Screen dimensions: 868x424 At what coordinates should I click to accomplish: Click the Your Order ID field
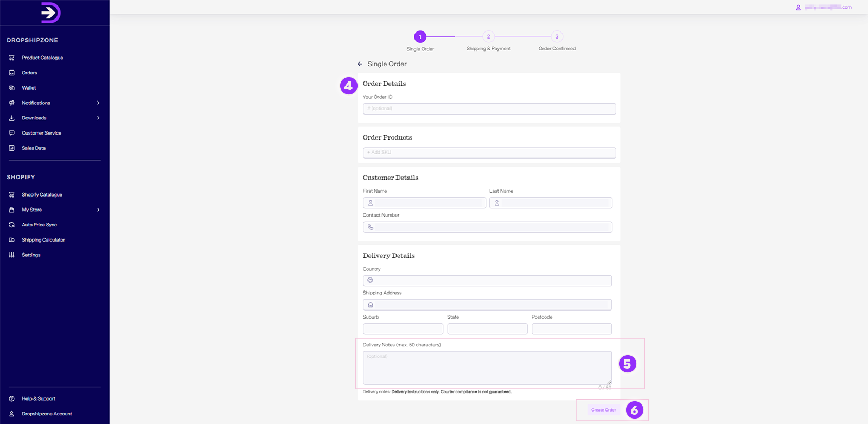point(489,109)
